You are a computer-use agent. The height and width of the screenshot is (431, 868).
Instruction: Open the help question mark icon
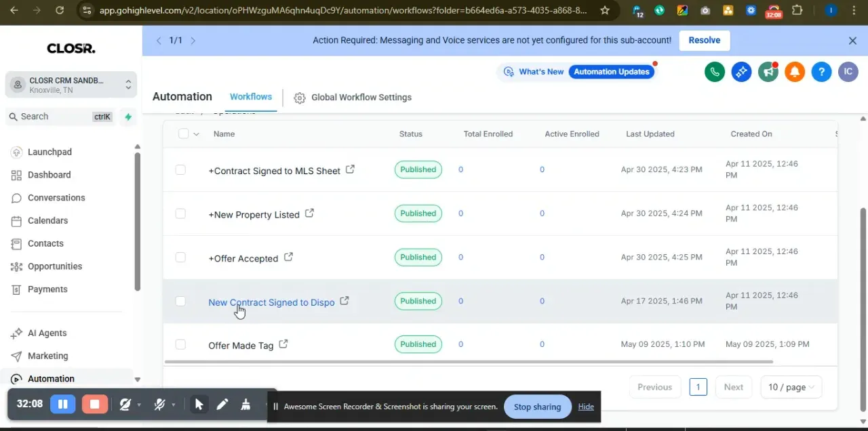[x=821, y=72]
